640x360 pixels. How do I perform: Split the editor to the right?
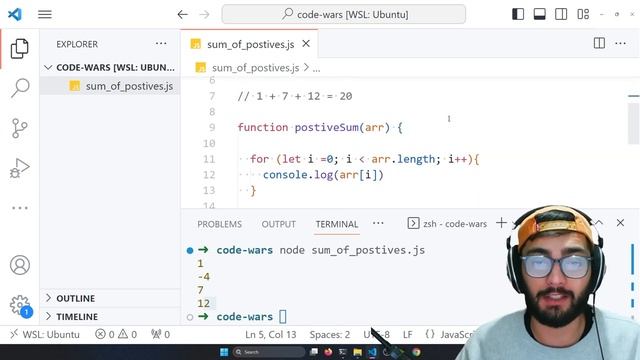coord(599,43)
